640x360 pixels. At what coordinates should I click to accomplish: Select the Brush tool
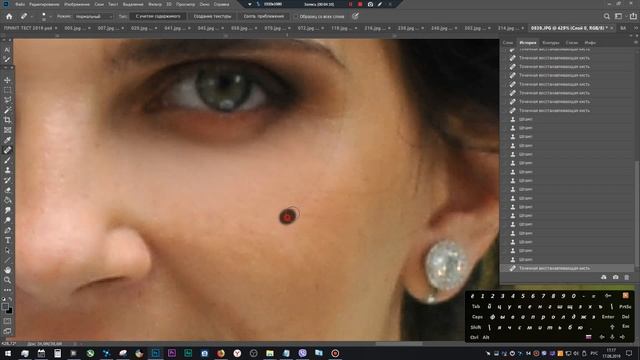7,160
